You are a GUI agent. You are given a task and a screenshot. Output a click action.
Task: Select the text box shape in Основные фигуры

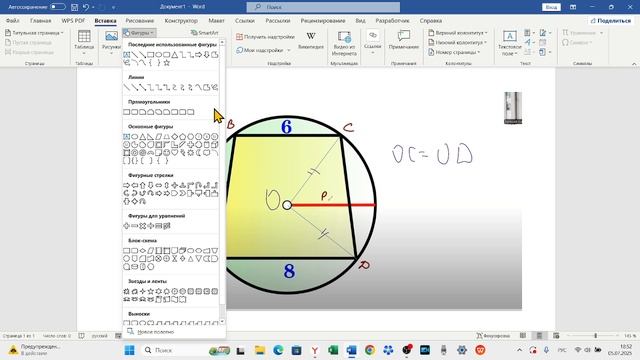[127, 136]
